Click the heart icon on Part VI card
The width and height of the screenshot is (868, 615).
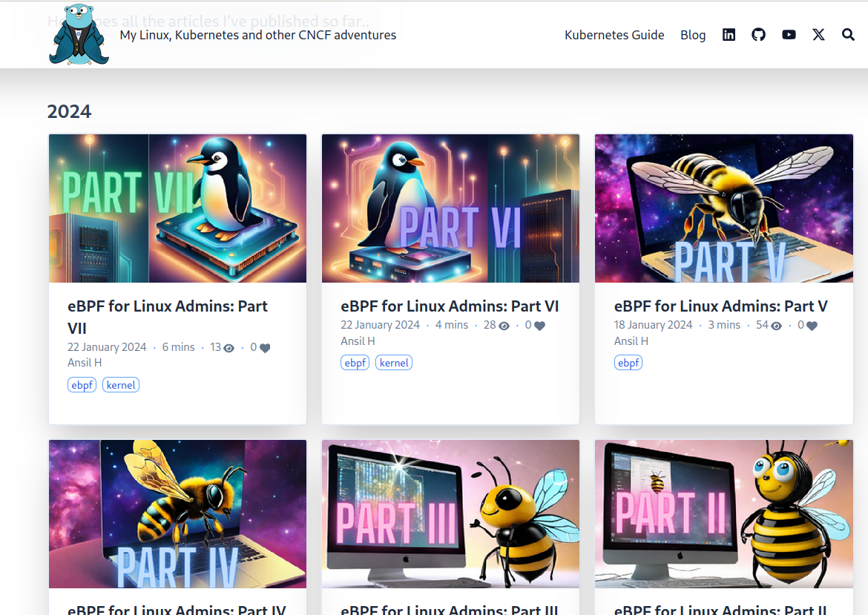click(540, 326)
